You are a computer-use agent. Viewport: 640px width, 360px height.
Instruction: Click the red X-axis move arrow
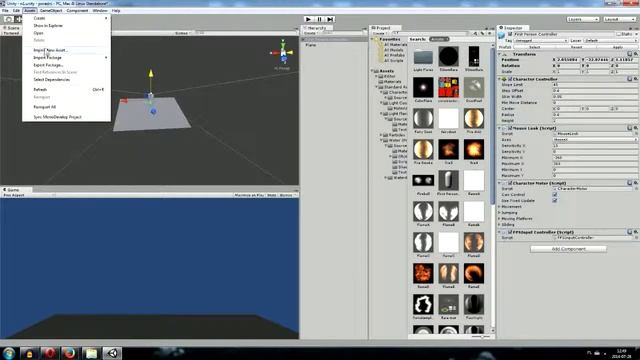(x=124, y=100)
